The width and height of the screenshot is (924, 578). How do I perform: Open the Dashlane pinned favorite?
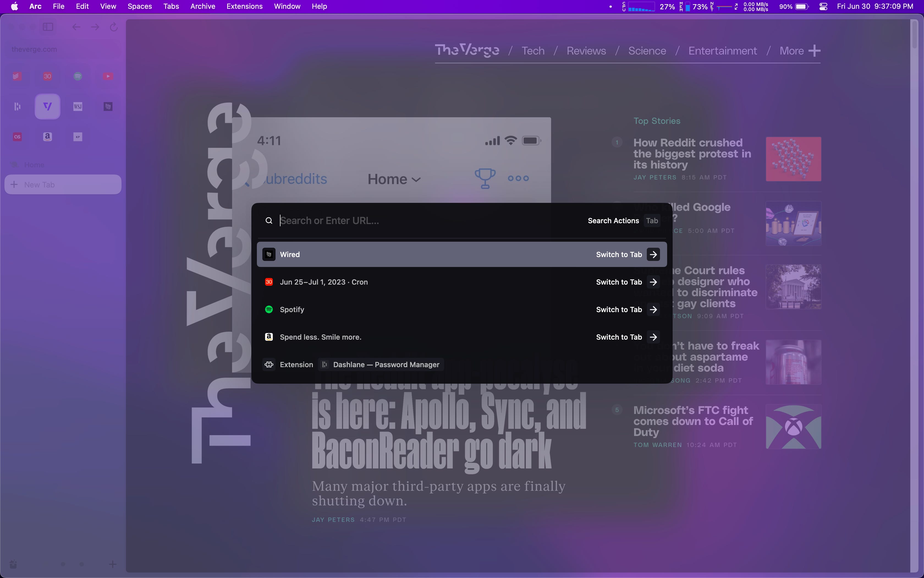[17, 106]
